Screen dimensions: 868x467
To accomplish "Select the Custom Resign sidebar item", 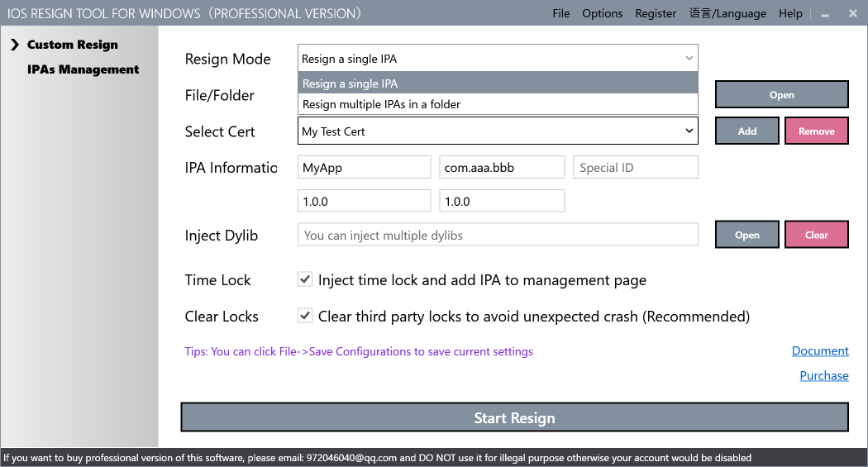I will pos(72,45).
